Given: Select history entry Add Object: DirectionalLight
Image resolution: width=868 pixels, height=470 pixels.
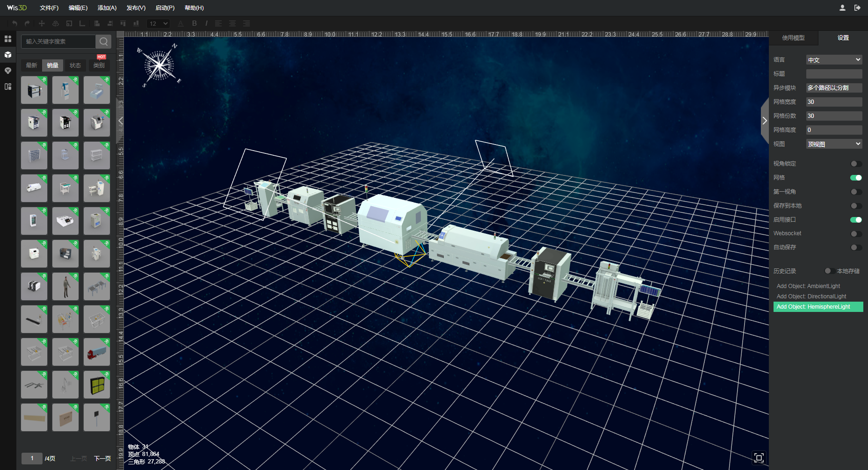Looking at the screenshot, I should pyautogui.click(x=818, y=296).
